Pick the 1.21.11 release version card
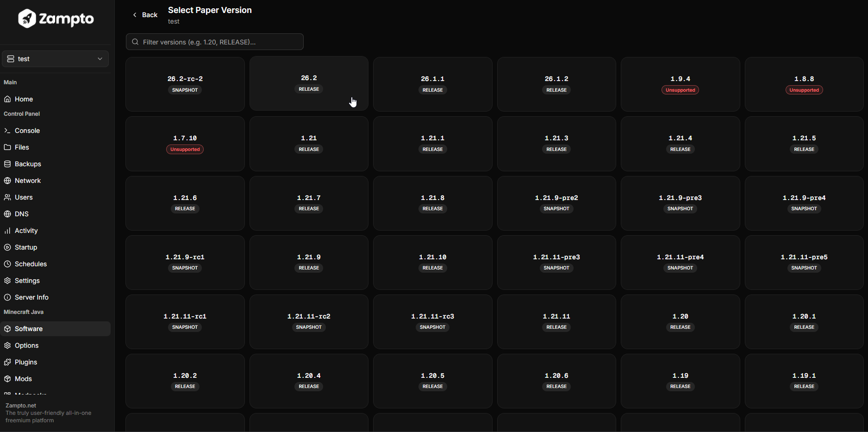The width and height of the screenshot is (868, 432). point(556,322)
